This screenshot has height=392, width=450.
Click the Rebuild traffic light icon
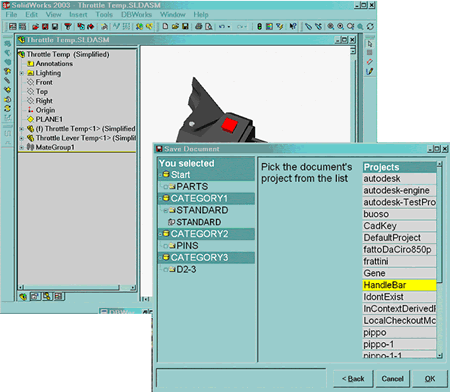pyautogui.click(x=259, y=26)
